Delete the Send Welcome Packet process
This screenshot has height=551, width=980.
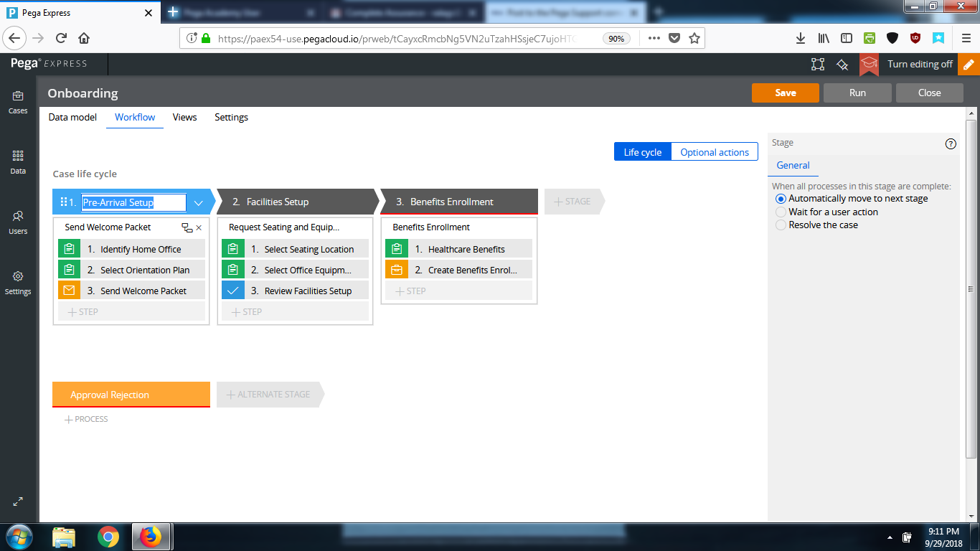click(199, 227)
